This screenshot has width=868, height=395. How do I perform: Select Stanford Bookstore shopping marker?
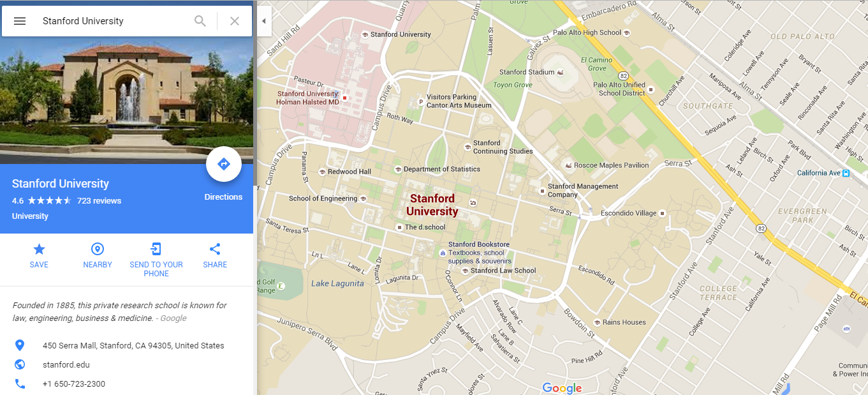pos(443,253)
